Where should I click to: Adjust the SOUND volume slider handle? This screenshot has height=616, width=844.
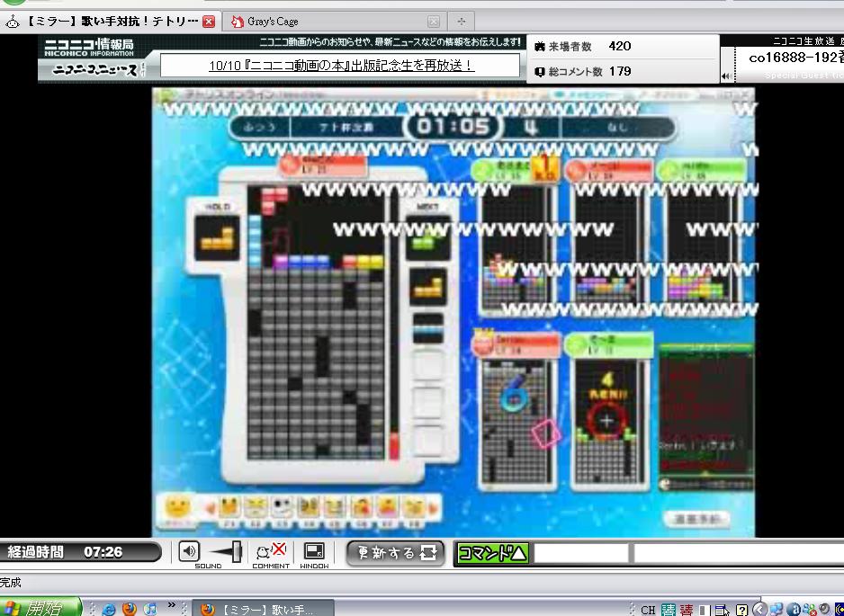[x=236, y=551]
